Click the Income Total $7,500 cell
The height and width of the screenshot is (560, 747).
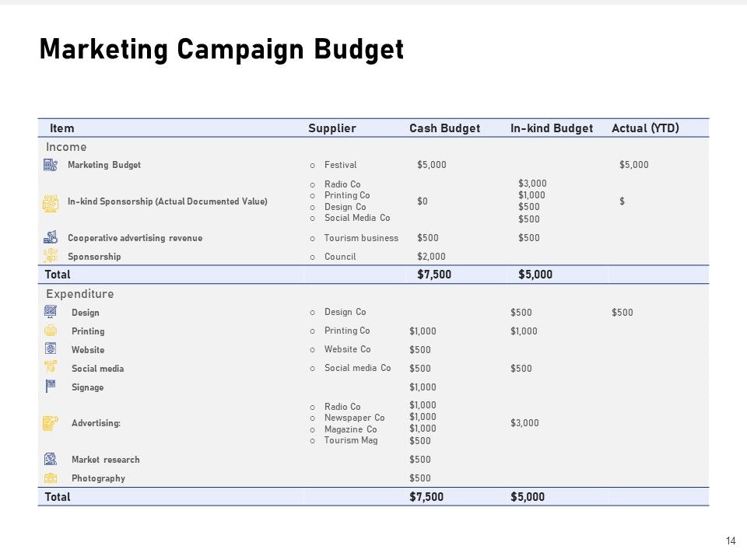434,275
